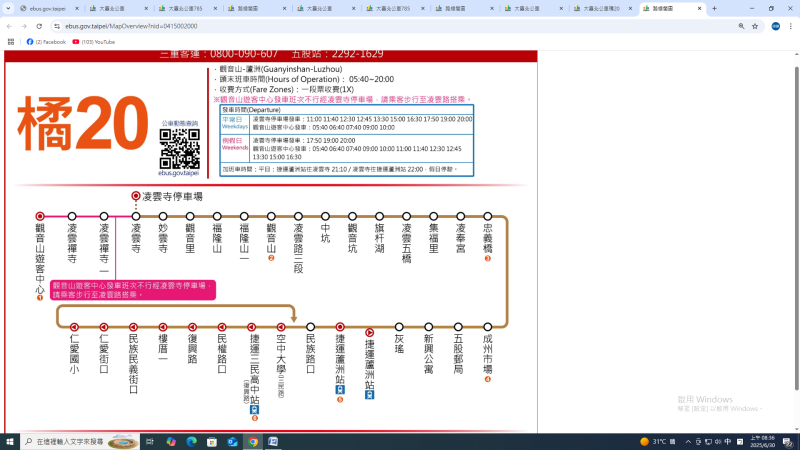Click the 公車動態查詢 label above QR code
Screen dimensions: 800x450
(x=180, y=123)
